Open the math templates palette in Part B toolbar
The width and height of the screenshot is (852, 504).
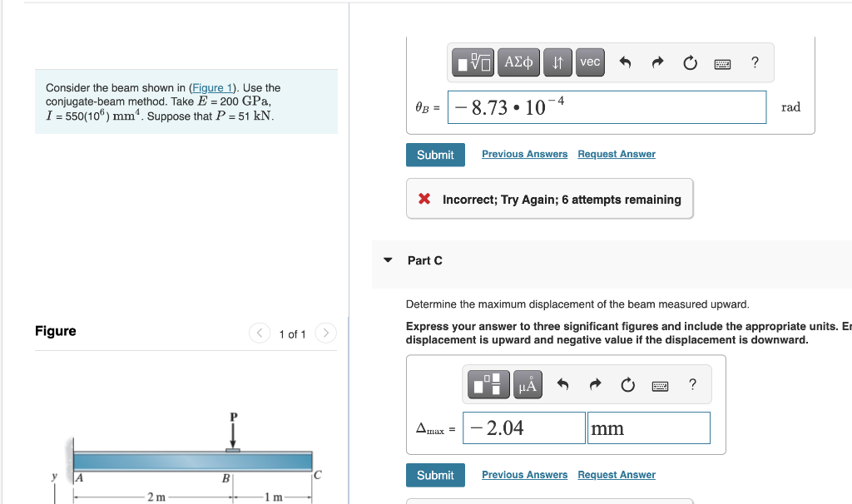[x=473, y=62]
